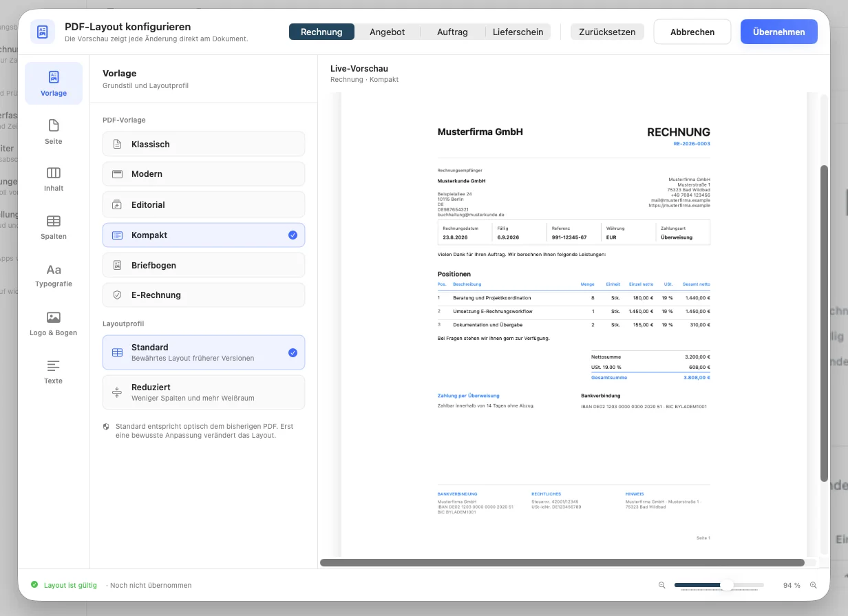Click the Abbrechen button

coord(692,32)
